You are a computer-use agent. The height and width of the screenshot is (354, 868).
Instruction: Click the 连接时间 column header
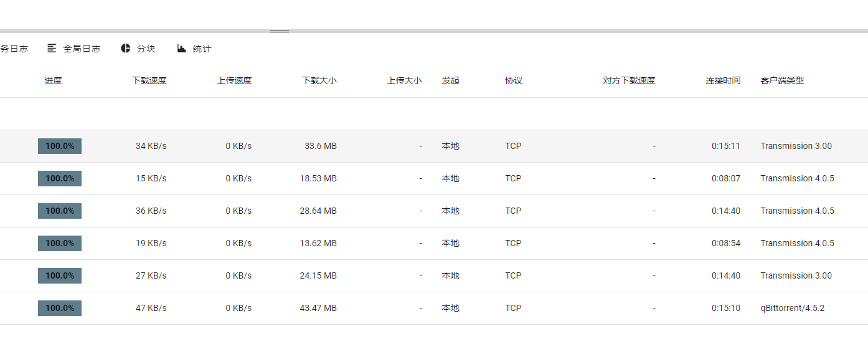(723, 80)
